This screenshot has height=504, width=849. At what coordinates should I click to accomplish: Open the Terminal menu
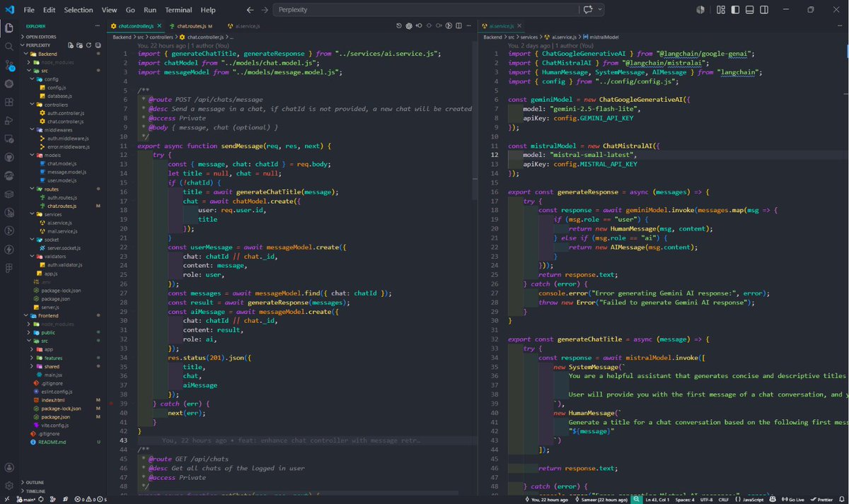coord(178,10)
